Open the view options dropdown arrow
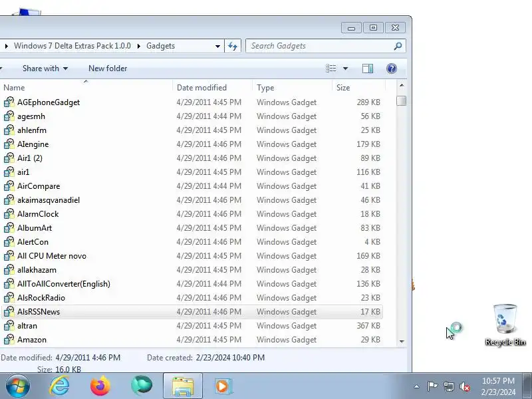 pyautogui.click(x=345, y=68)
